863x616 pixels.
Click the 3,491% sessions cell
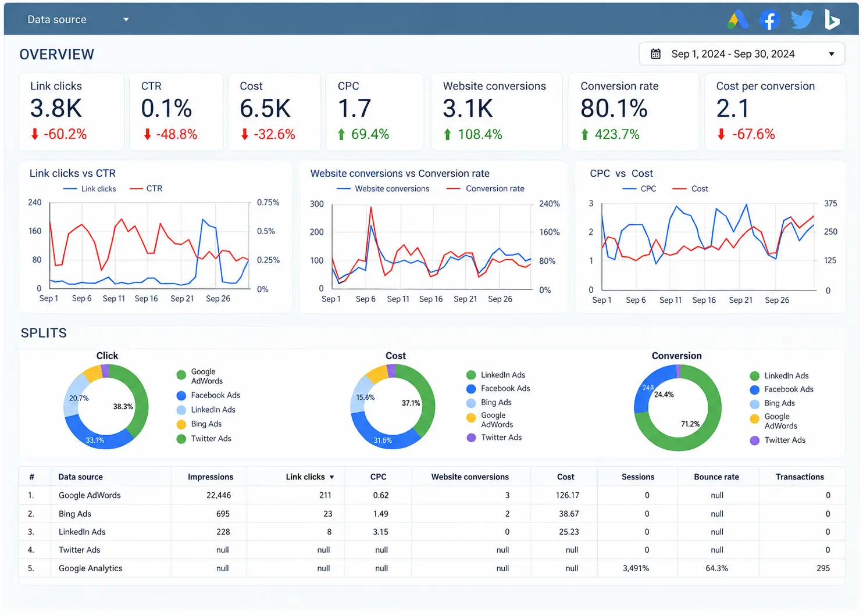tap(636, 569)
